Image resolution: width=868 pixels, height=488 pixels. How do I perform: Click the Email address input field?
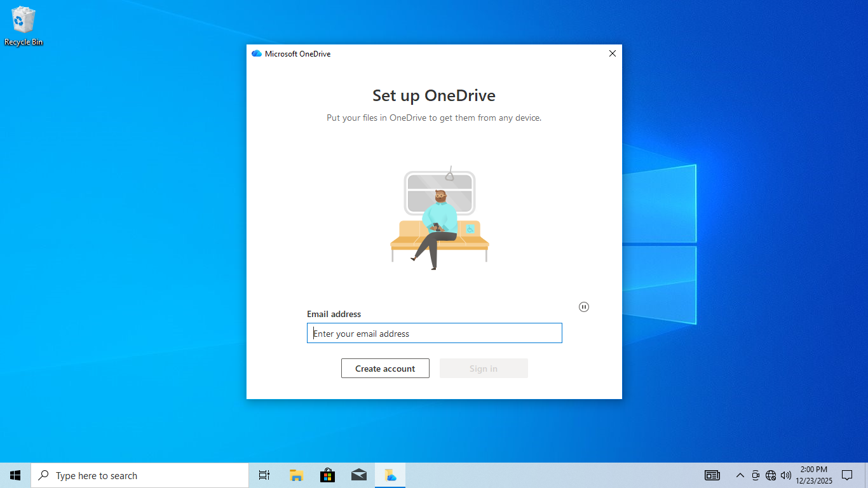(435, 334)
